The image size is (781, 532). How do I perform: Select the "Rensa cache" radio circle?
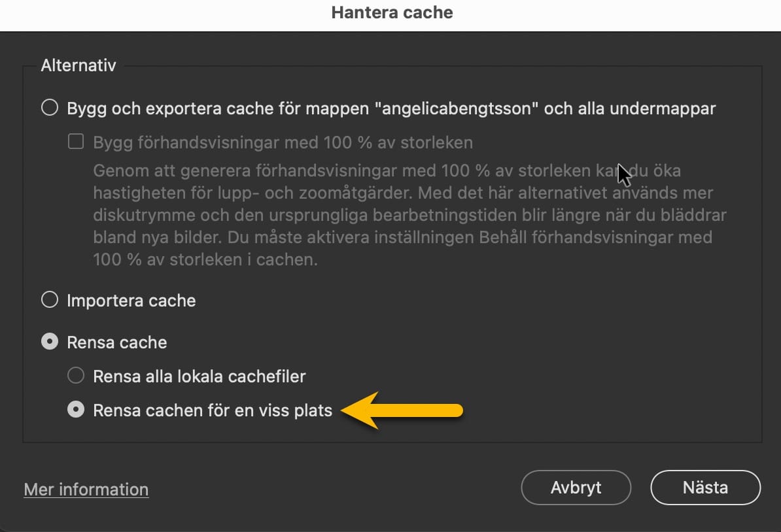pyautogui.click(x=50, y=342)
